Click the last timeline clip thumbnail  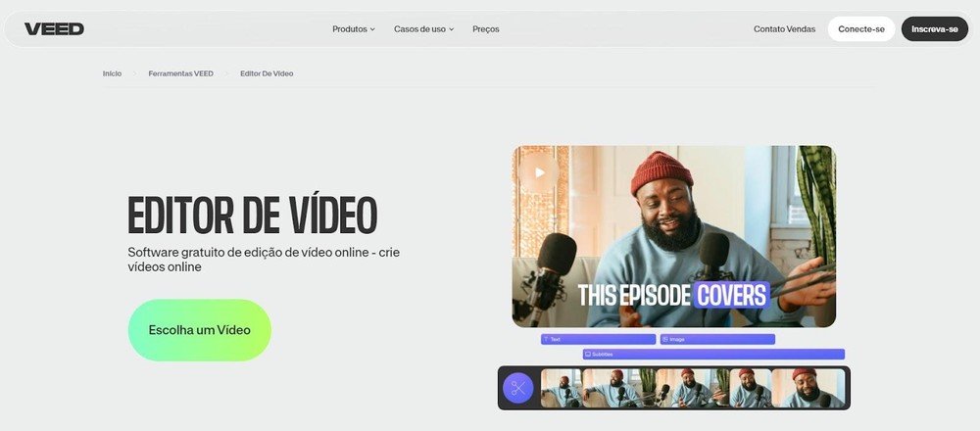click(808, 388)
